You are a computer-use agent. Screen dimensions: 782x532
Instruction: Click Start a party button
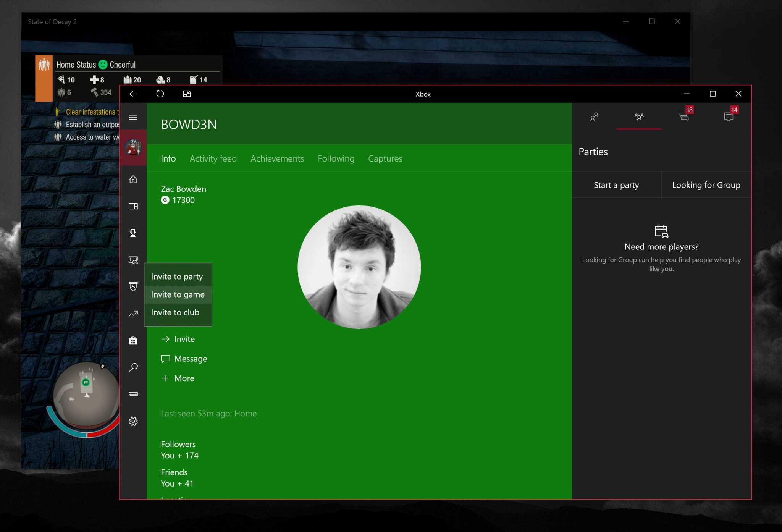point(616,185)
